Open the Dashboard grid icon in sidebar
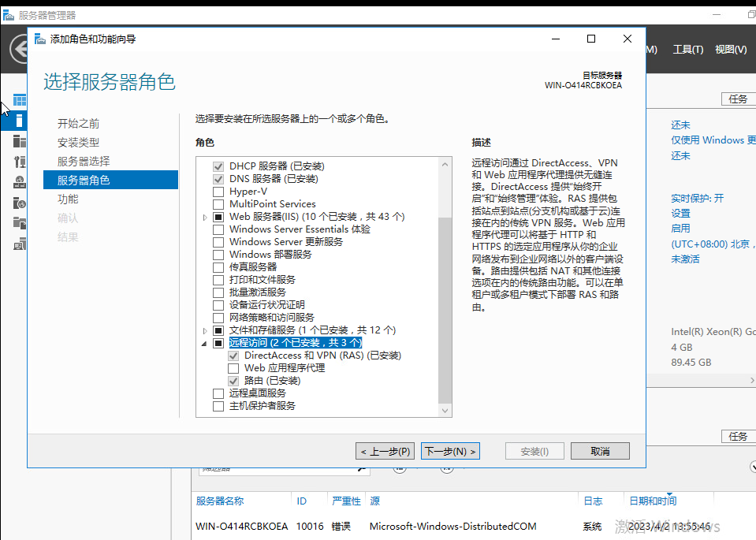Viewport: 756px width, 540px height. click(x=20, y=101)
